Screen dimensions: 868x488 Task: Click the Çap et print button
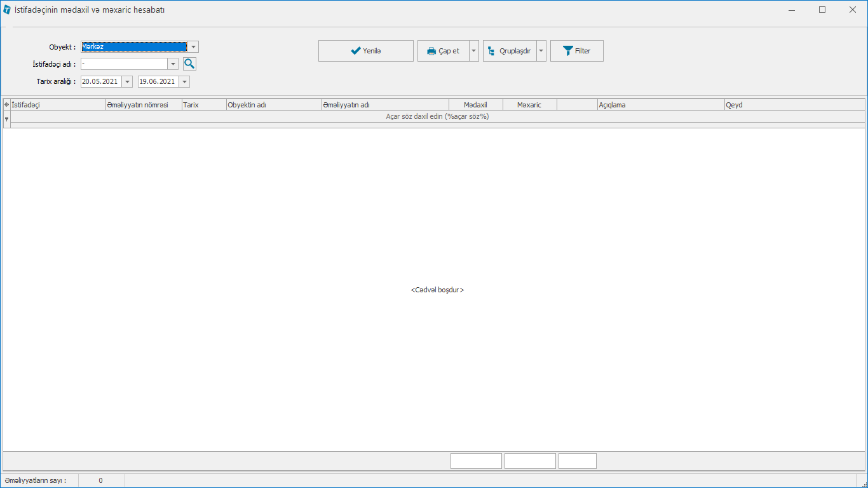pyautogui.click(x=443, y=51)
